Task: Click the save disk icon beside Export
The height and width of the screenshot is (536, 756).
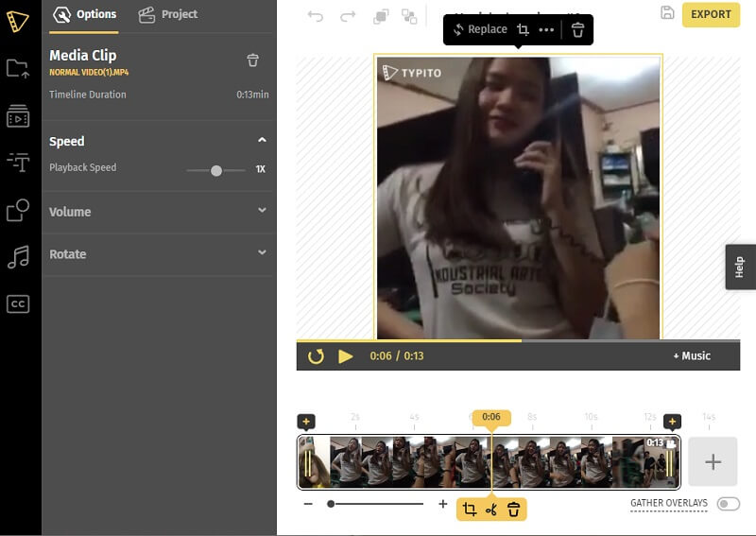Action: pyautogui.click(x=667, y=13)
